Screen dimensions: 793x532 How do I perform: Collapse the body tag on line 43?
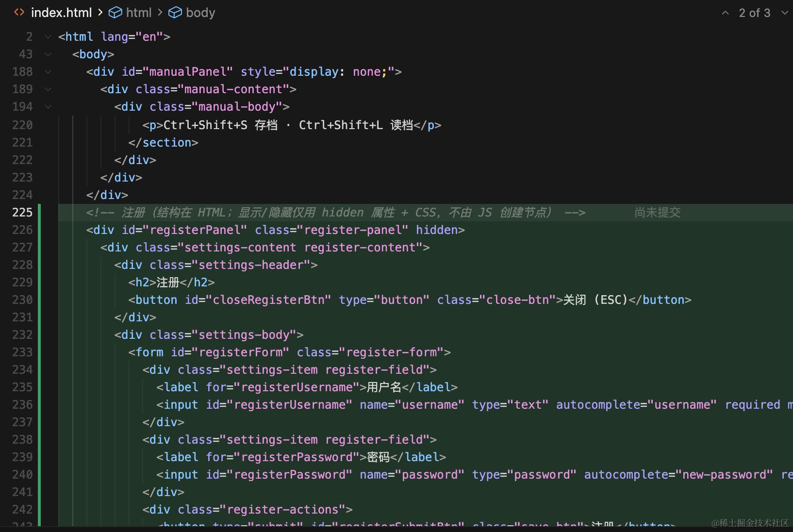tap(48, 54)
